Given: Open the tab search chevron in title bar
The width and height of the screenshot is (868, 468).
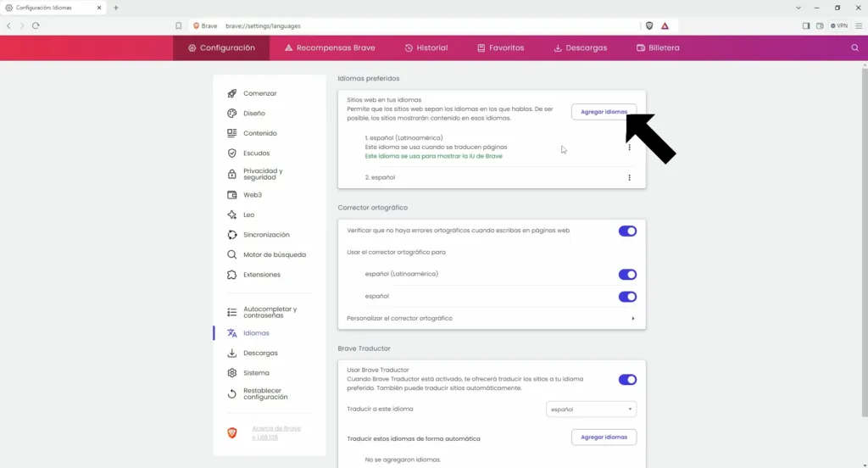Looking at the screenshot, I should click(798, 8).
